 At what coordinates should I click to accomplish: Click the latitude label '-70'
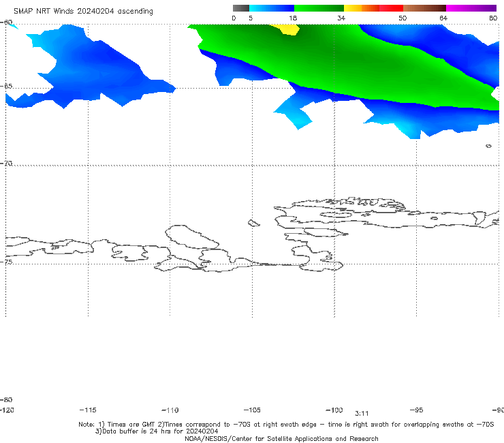click(x=6, y=164)
